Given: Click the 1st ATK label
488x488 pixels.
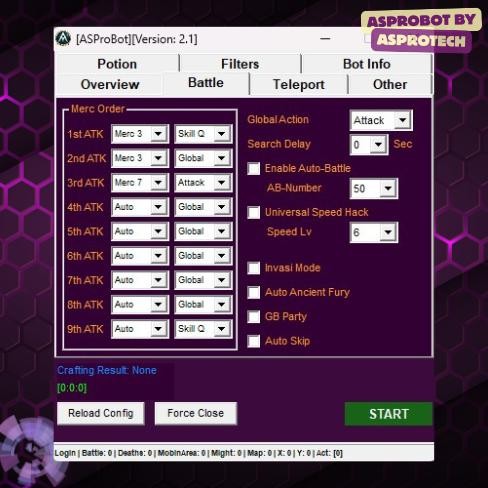Looking at the screenshot, I should (x=85, y=134).
